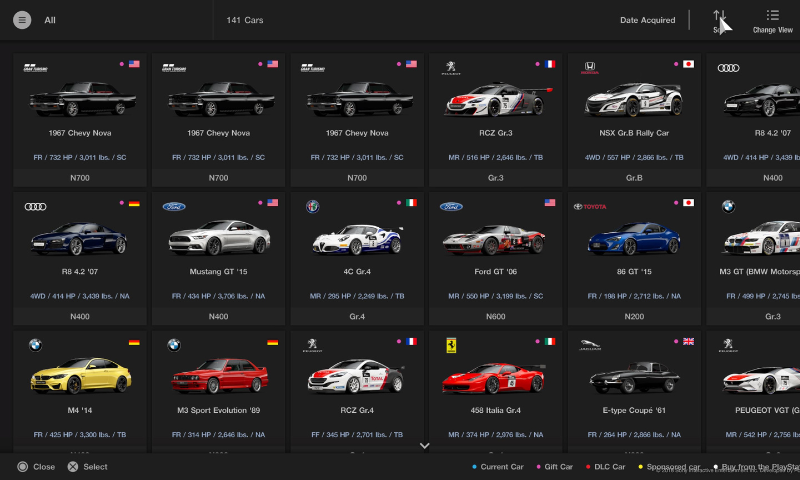The image size is (800, 480).
Task: Click the Gr.3 class label under RCZ Gr.3
Action: (x=495, y=178)
